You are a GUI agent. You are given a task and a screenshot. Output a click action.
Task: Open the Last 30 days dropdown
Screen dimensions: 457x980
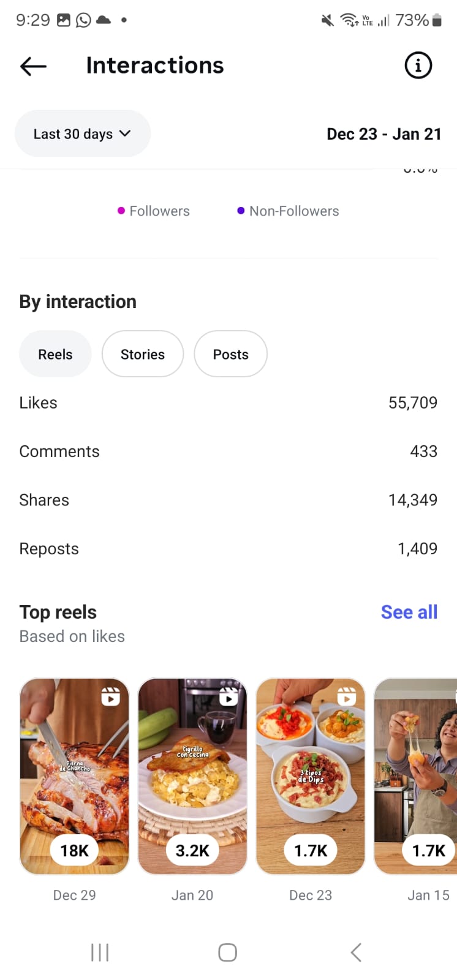coord(82,134)
